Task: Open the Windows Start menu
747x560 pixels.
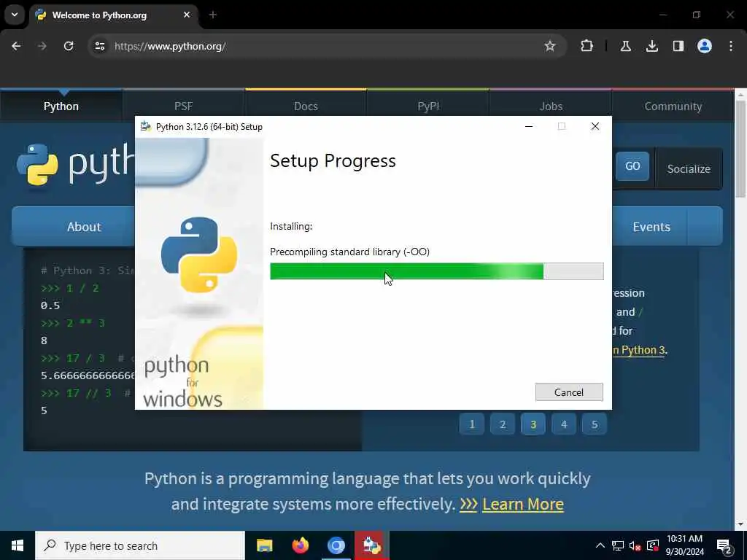Action: coord(18,545)
